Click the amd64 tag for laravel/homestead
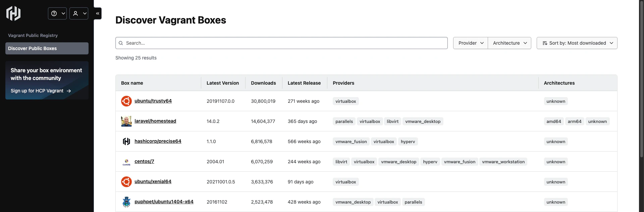The image size is (644, 212). pos(554,121)
